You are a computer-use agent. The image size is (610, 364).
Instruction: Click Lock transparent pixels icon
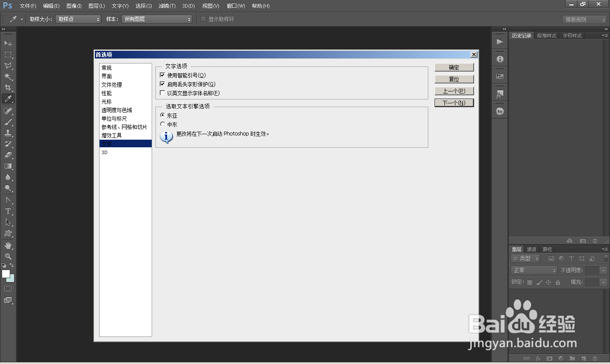pos(530,282)
